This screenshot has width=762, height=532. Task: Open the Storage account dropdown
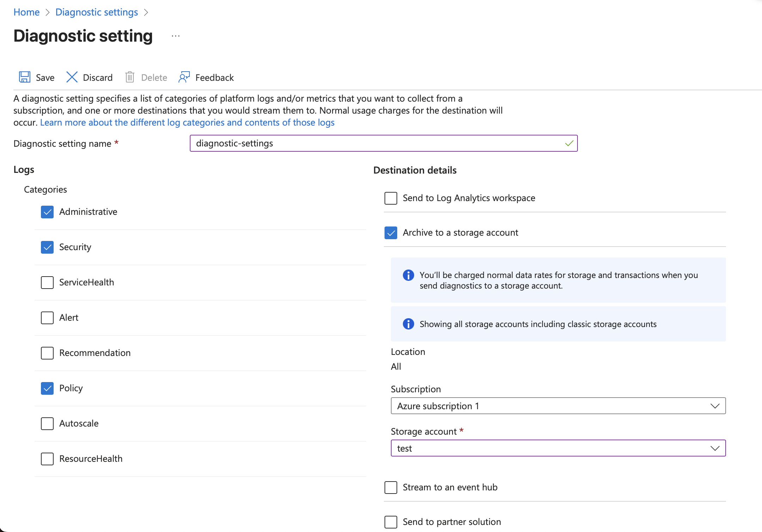point(715,448)
